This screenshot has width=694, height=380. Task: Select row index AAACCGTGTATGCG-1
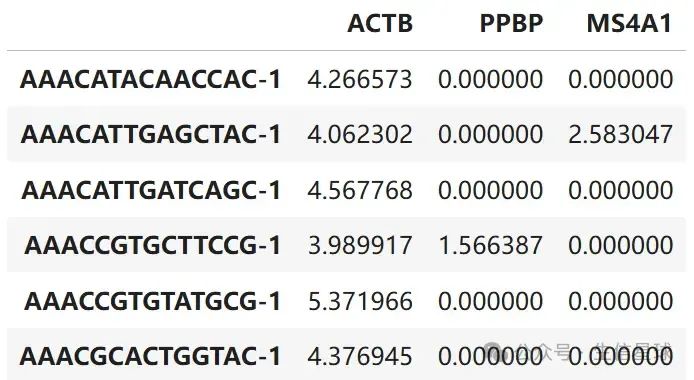[153, 301]
